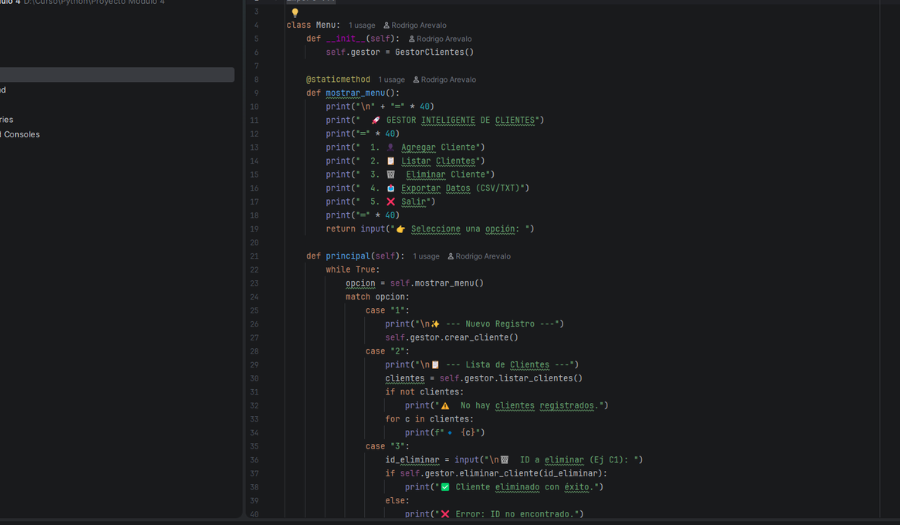Click the yellow lightbulb quick-fix icon
Screen dimensions: 900x525
[x=295, y=13]
